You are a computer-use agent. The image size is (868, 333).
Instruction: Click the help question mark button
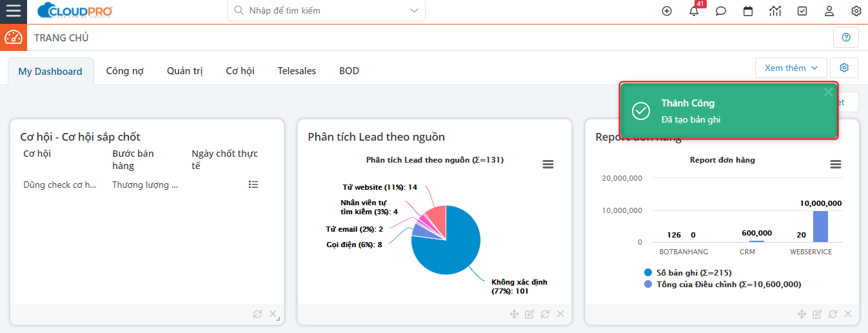[846, 37]
